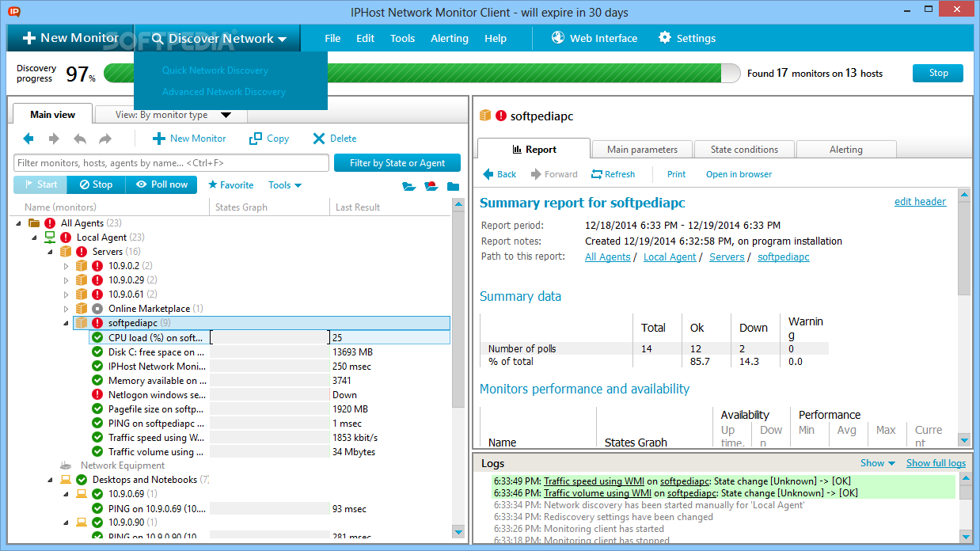Click the discovery progress bar
980x551 pixels.
424,74
